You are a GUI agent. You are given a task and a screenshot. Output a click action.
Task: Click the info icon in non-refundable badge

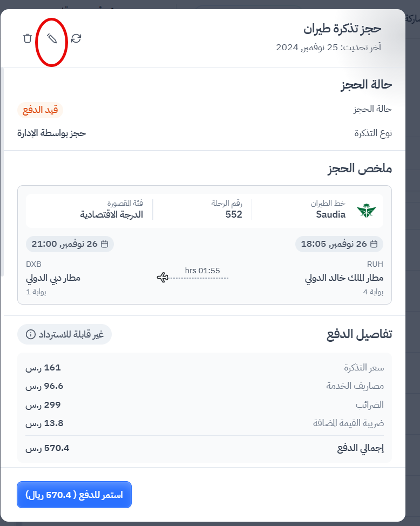pos(31,335)
